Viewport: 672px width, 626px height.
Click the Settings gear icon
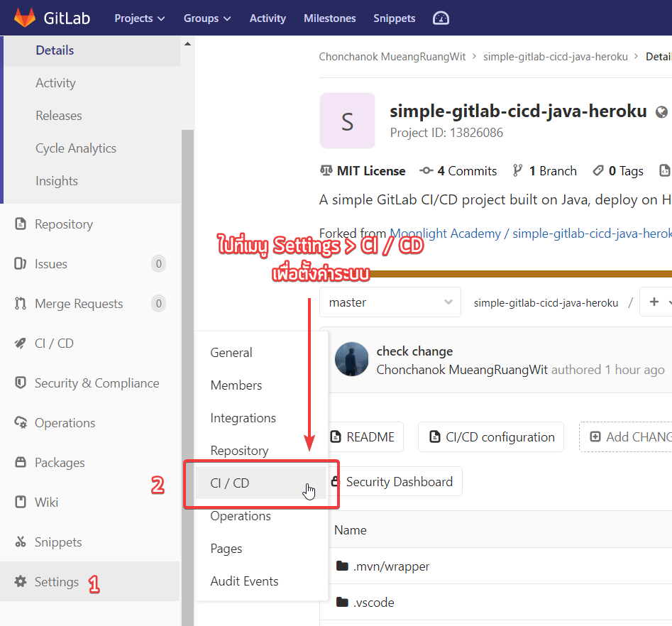click(x=20, y=581)
